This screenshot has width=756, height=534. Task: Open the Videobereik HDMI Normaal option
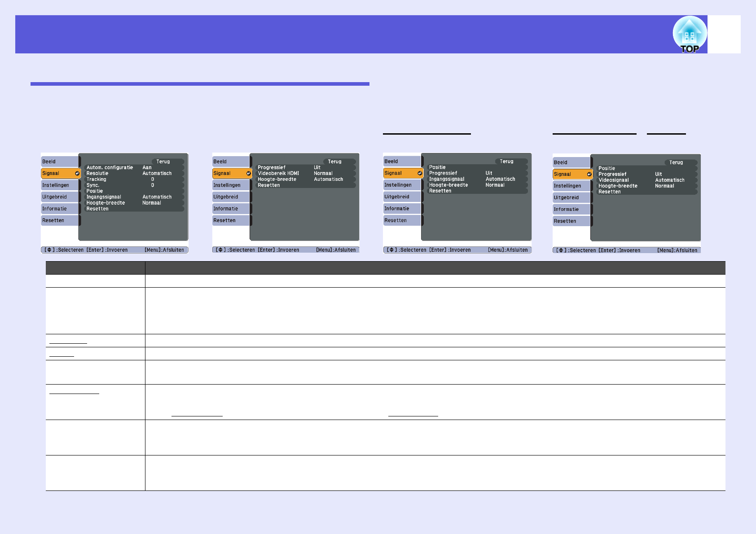[304, 173]
